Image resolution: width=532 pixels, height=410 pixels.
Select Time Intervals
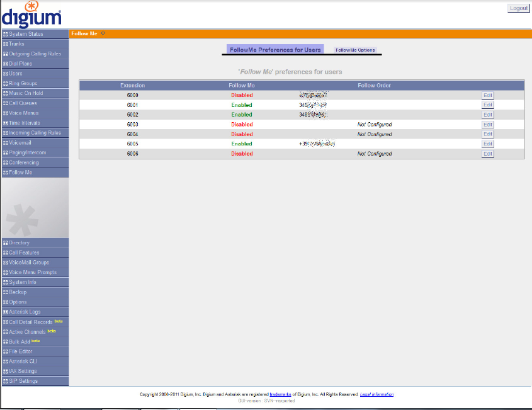tap(35, 123)
